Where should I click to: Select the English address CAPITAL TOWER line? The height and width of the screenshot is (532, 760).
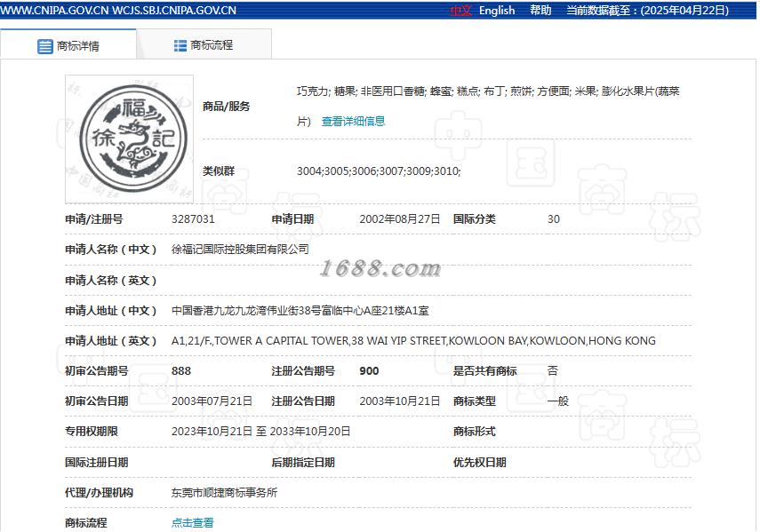[413, 341]
